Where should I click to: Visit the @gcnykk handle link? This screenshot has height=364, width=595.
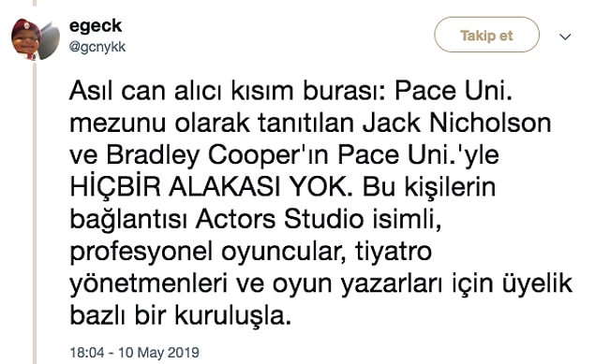click(97, 47)
